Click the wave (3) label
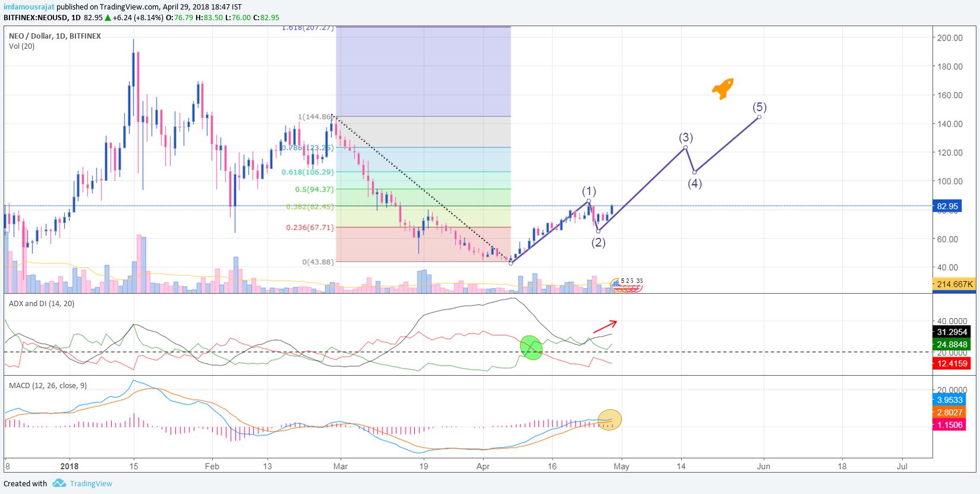 686,137
